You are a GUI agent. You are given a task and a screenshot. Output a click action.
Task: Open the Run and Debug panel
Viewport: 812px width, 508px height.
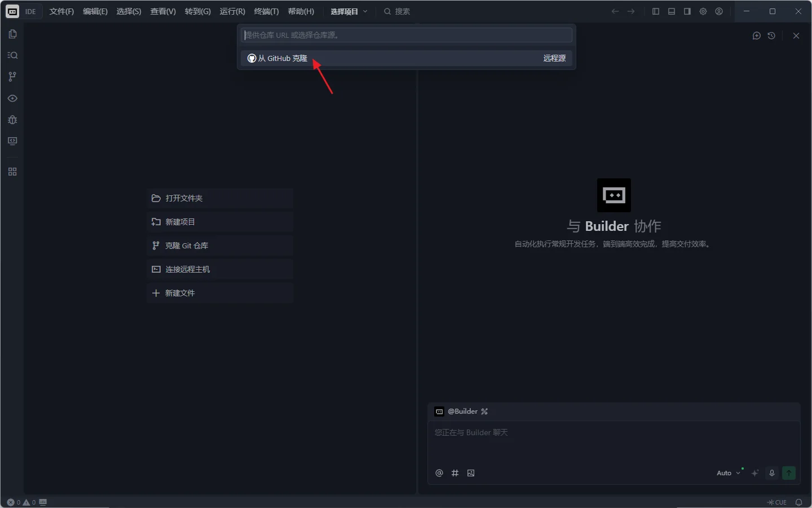coord(12,120)
